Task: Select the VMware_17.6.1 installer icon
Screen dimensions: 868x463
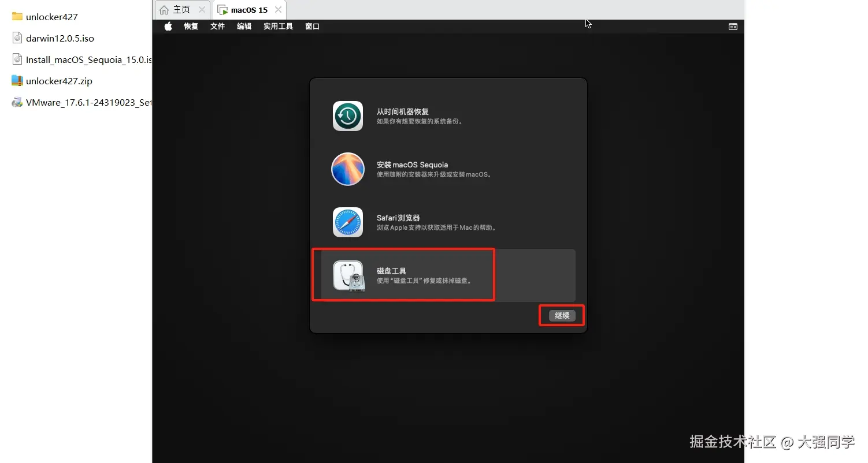Action: 17,102
